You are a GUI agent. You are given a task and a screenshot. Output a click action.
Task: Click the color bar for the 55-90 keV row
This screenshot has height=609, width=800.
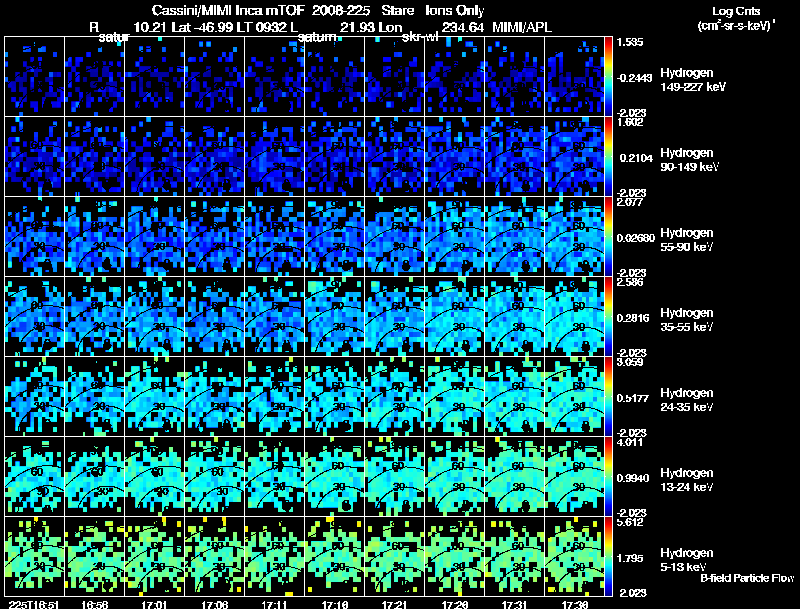pyautogui.click(x=608, y=237)
